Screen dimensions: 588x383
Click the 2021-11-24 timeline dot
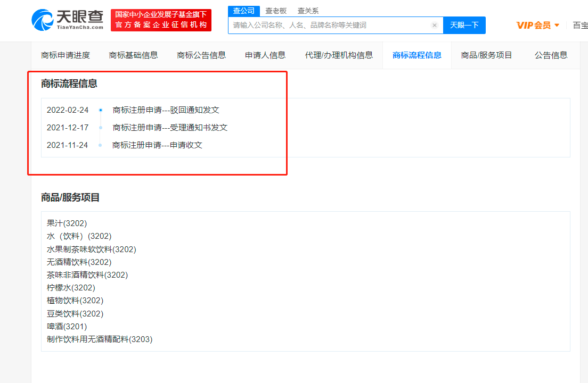click(100, 145)
